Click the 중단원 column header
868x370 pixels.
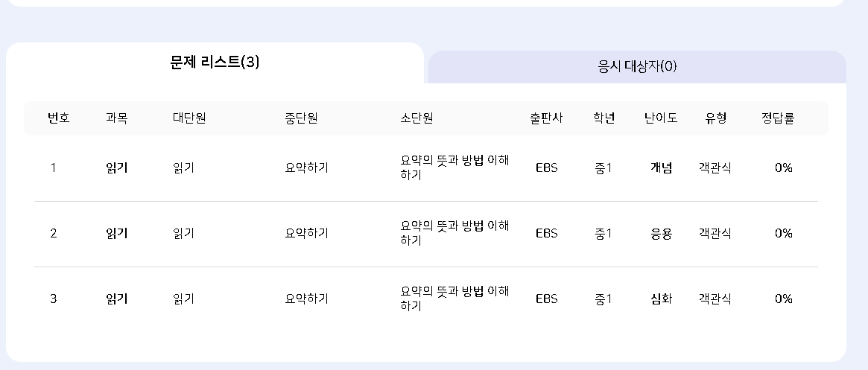tap(301, 118)
